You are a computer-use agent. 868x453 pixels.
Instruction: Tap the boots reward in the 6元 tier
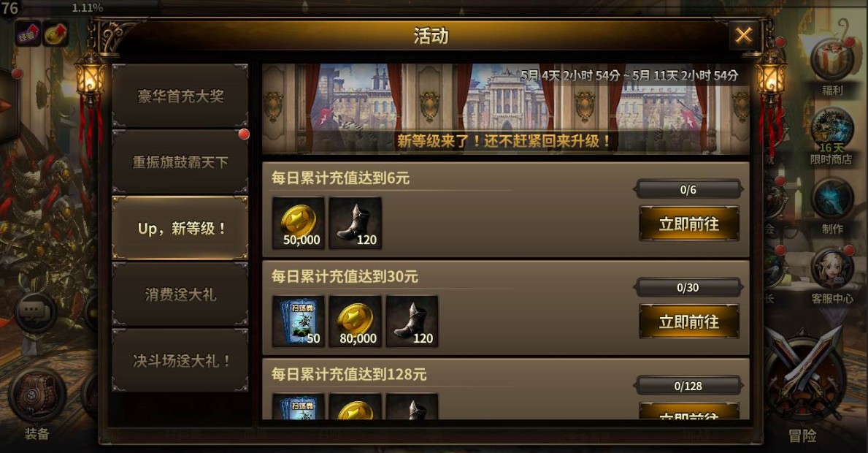click(x=356, y=223)
